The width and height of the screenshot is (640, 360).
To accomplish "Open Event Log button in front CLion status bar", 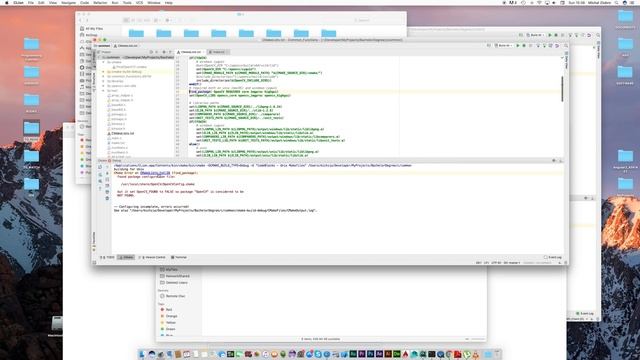I will pos(553,257).
